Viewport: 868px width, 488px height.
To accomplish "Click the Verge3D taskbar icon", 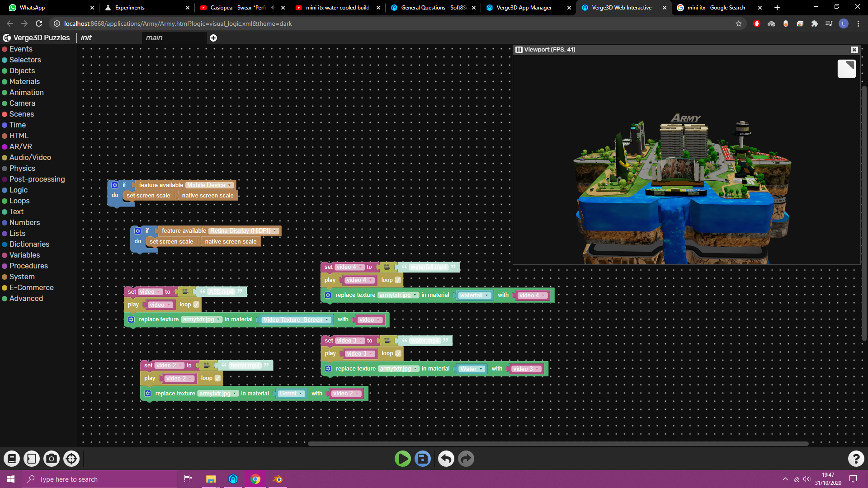I will point(233,479).
